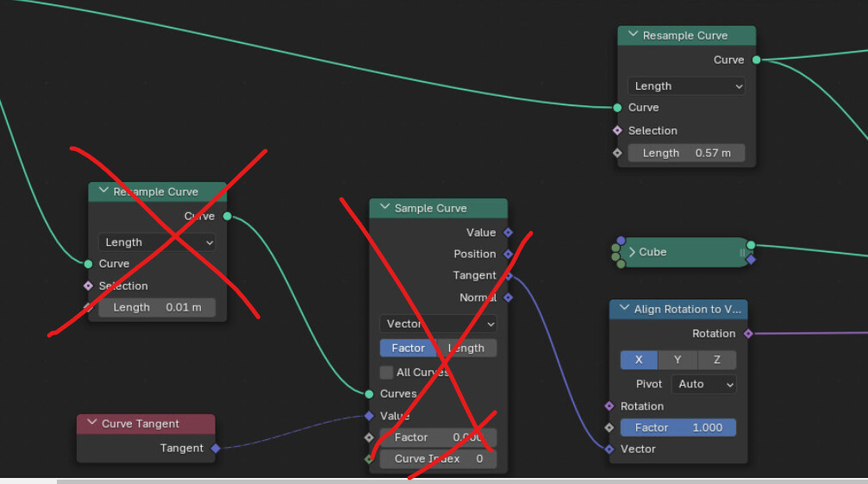Screen dimensions: 868x484
Task: Click the Position output socket of Sample Curve
Action: click(508, 255)
